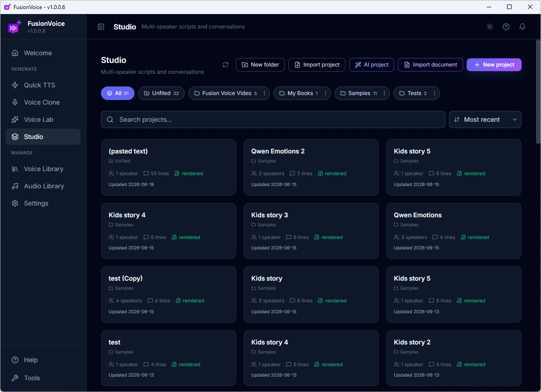Screen dimensions: 541x392
Task: Collapse the sidebar panel icon
Action: pyautogui.click(x=101, y=27)
